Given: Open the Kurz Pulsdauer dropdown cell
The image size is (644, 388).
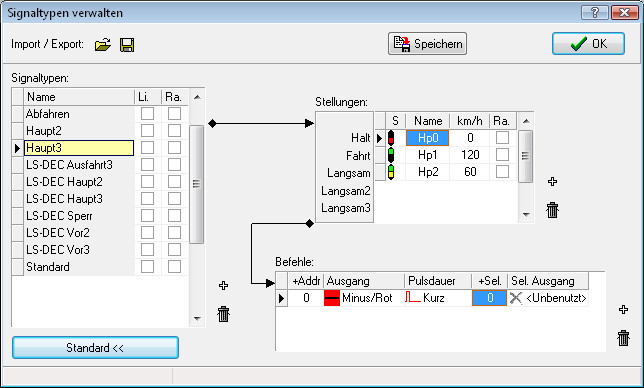Looking at the screenshot, I should (x=438, y=298).
